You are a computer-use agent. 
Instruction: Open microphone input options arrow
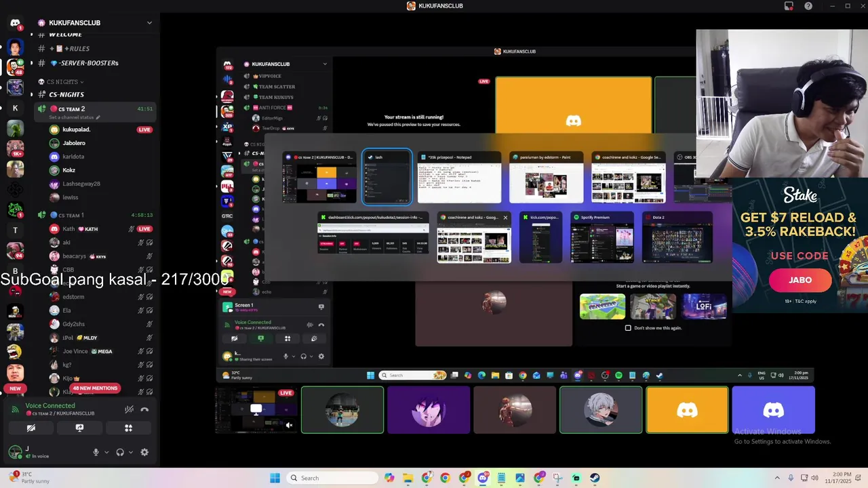[x=106, y=452]
